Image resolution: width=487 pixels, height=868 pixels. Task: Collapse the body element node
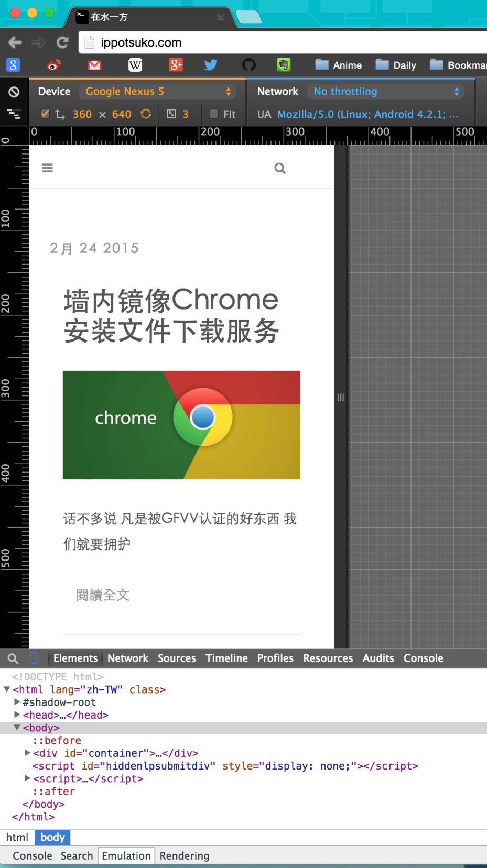tap(17, 728)
